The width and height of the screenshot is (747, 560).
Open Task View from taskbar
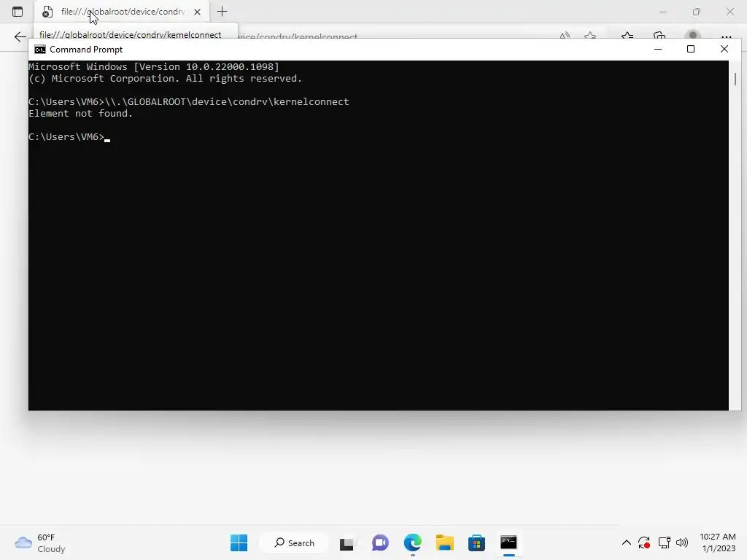click(x=347, y=543)
